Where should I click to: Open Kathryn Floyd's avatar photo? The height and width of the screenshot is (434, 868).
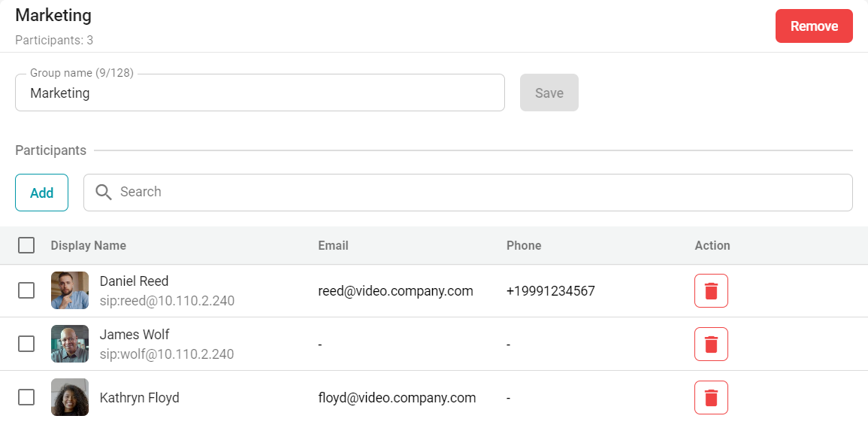tap(70, 397)
